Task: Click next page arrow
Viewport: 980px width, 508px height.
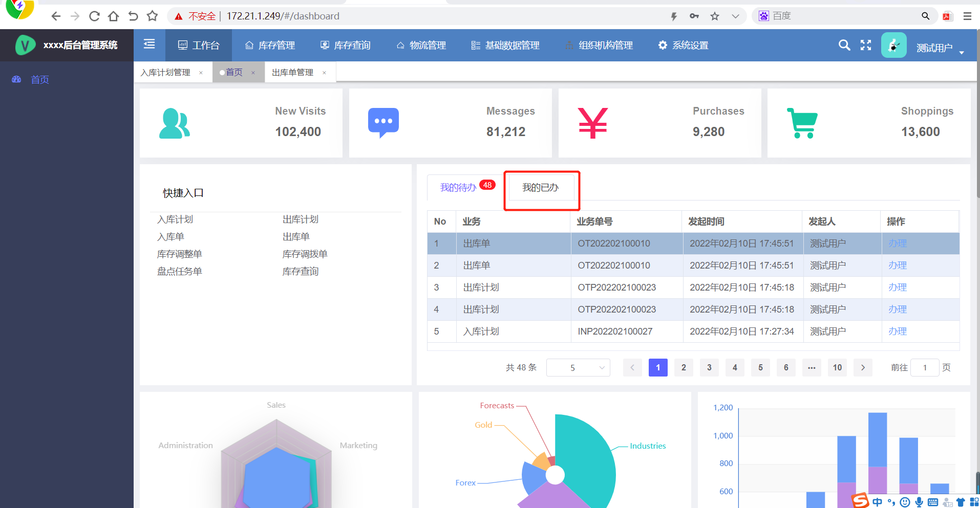Action: pos(863,367)
